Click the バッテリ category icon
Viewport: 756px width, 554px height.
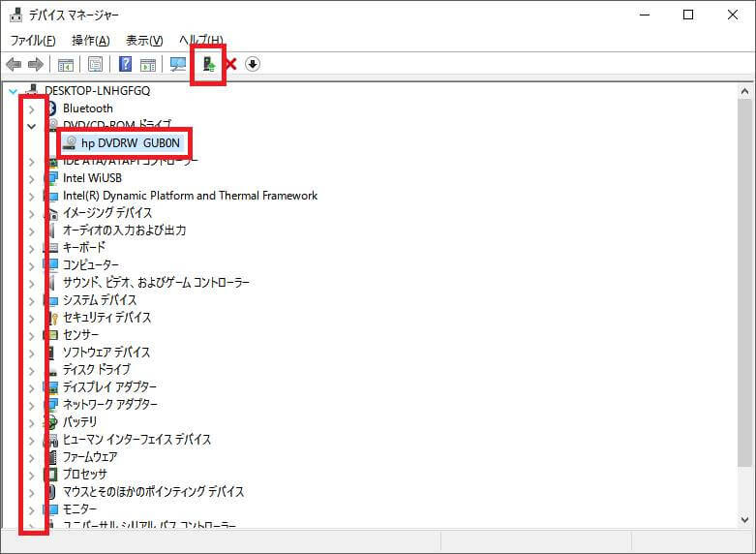click(52, 422)
